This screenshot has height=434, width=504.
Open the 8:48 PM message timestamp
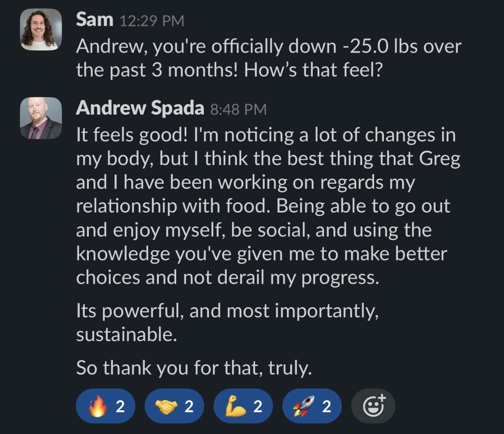[x=238, y=109]
